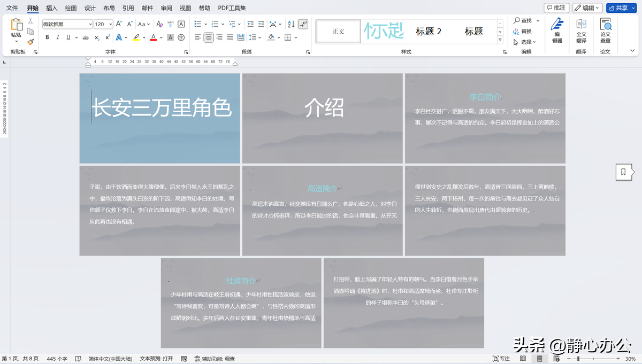The image size is (642, 364).
Task: Apply the 正文 style
Action: pyautogui.click(x=339, y=32)
